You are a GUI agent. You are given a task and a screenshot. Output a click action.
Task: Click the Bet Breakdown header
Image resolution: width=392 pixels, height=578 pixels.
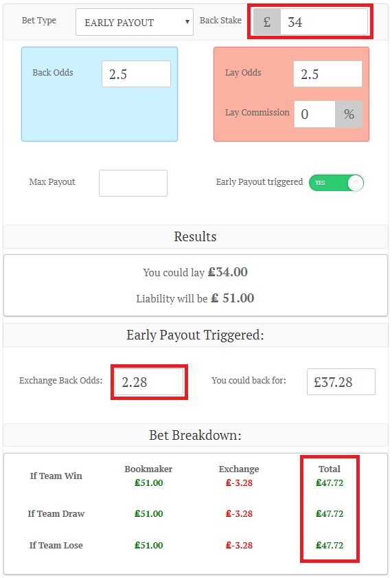(x=196, y=435)
